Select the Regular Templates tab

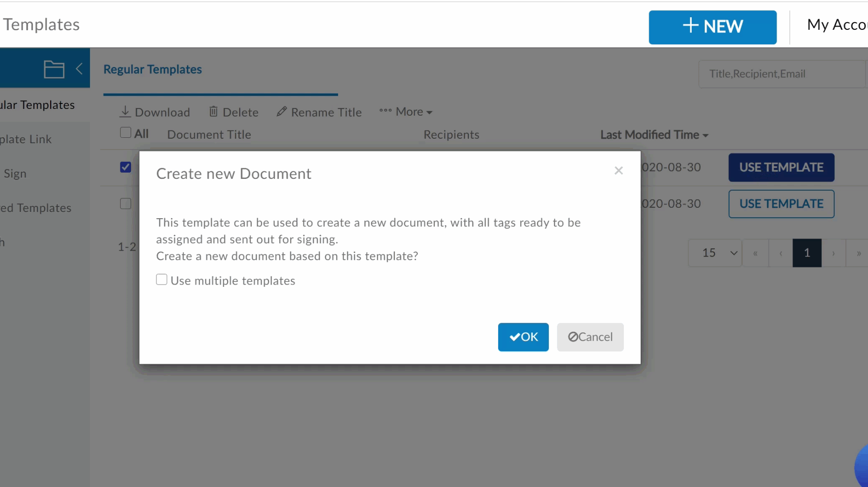[x=152, y=70]
